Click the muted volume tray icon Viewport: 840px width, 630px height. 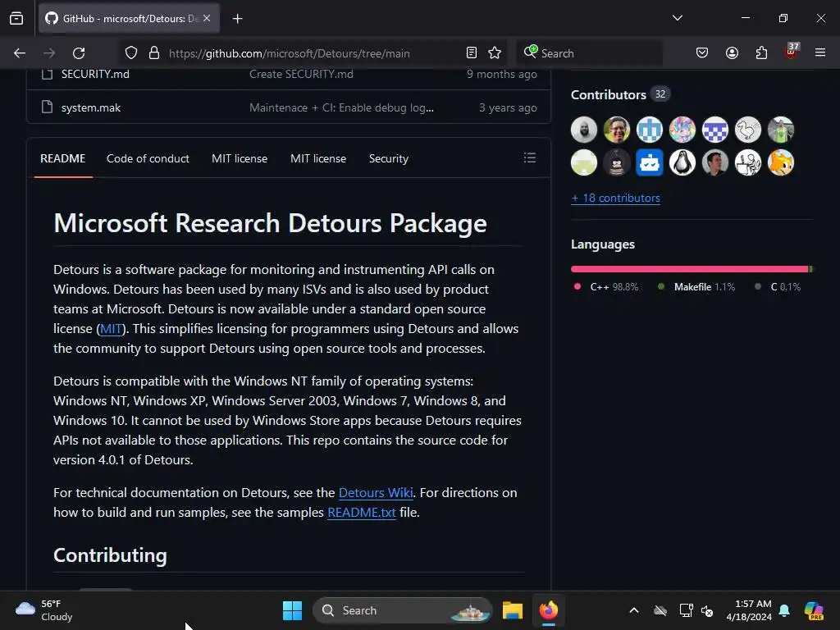tap(707, 610)
